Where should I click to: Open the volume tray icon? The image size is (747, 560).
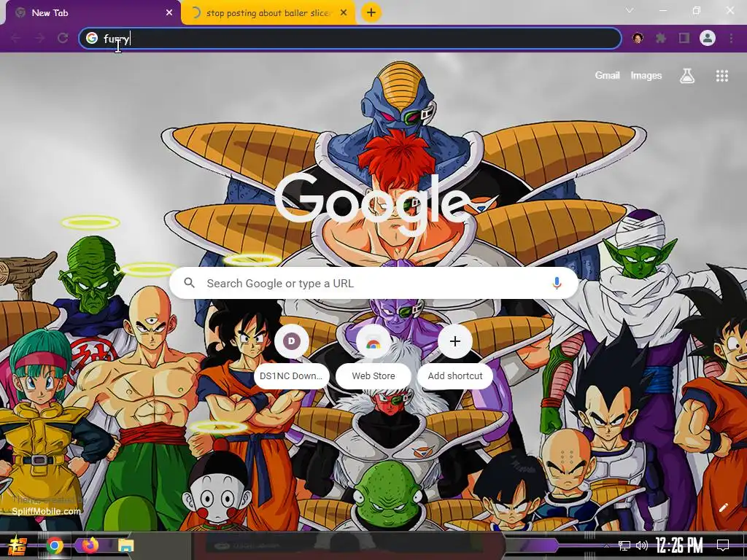point(642,545)
